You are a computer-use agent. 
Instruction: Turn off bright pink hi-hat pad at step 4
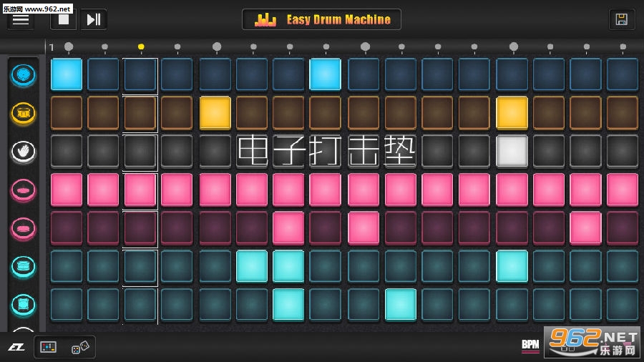coord(177,190)
